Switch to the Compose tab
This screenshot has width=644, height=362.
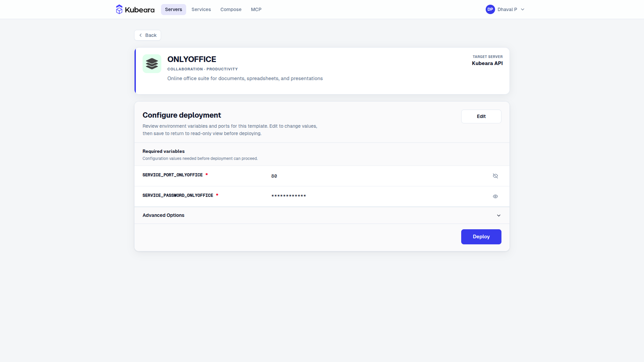[x=231, y=9]
